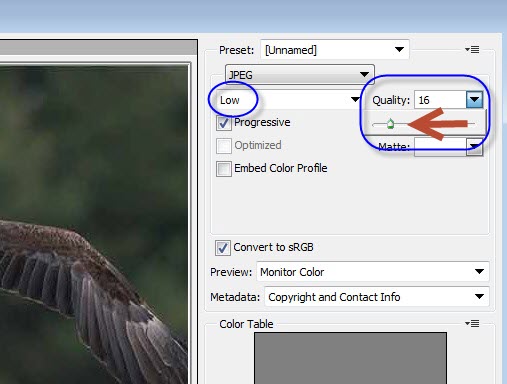Click the gray Color Table area

350,358
